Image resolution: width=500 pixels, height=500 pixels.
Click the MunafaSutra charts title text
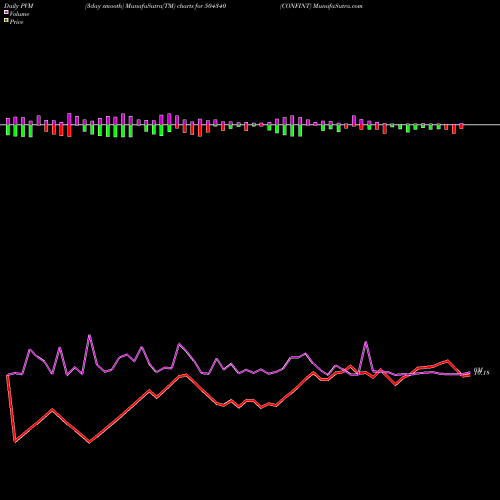click(x=156, y=6)
